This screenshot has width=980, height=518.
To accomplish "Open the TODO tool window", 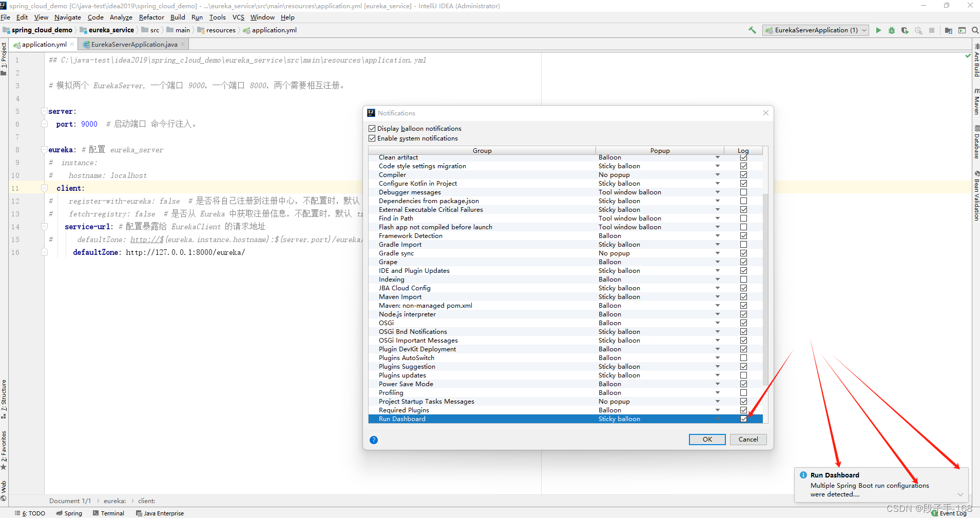I will [30, 513].
